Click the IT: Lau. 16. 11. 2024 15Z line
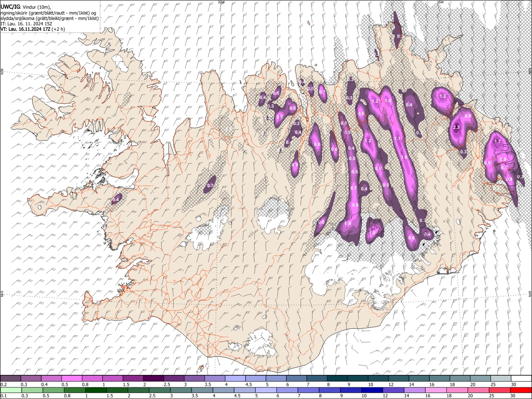Viewport: 532px width, 399px height. (x=27, y=24)
